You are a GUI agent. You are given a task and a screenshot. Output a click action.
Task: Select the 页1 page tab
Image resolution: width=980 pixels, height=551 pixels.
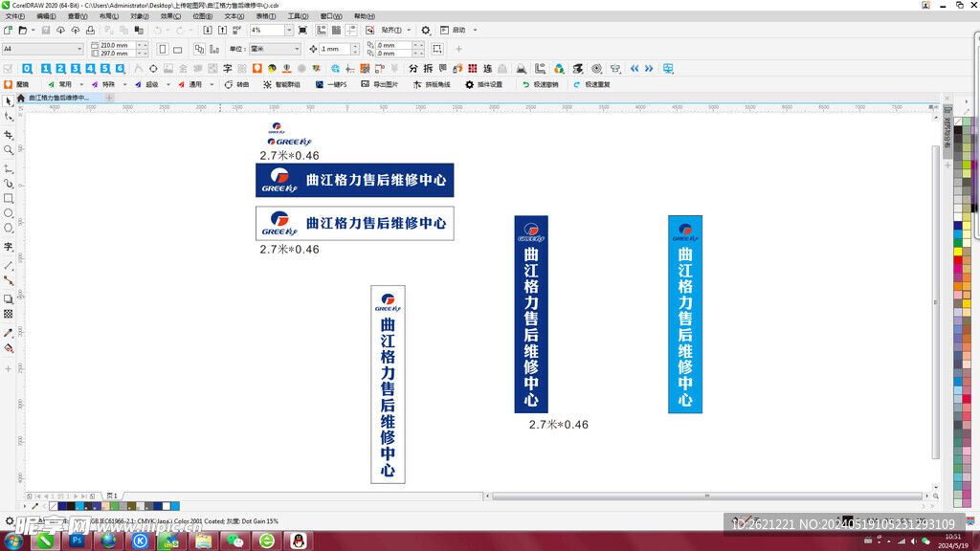[112, 496]
